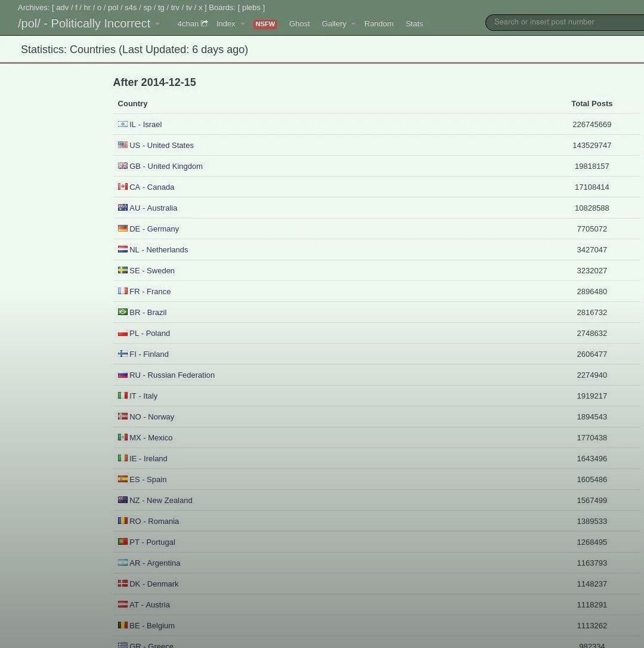Click the Sweden flag icon
Viewport: 644px width, 648px height.
[123, 270]
